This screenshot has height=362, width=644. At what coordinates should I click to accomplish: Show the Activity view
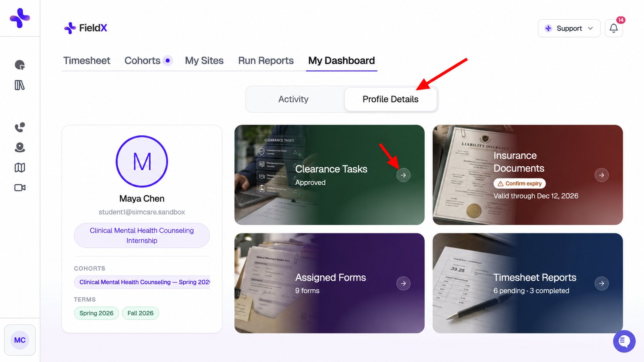tap(293, 99)
